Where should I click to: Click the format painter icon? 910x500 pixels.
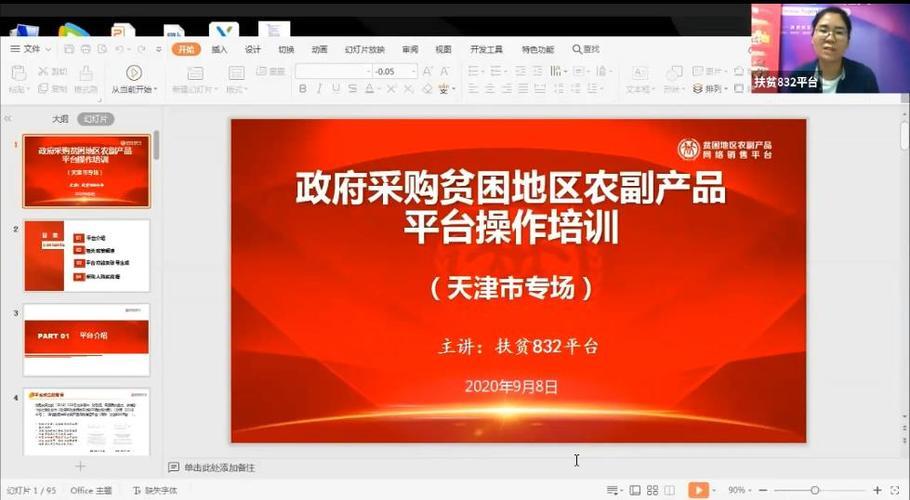point(86,73)
